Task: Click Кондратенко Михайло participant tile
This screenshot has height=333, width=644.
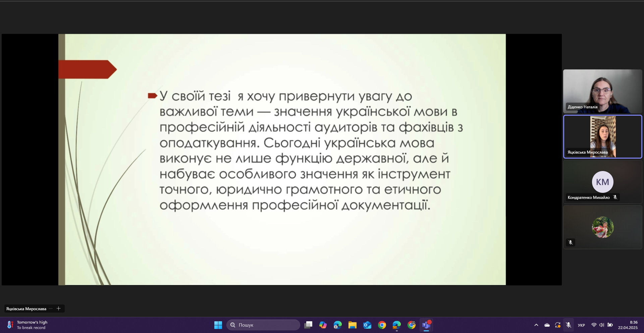Action: coord(602,182)
